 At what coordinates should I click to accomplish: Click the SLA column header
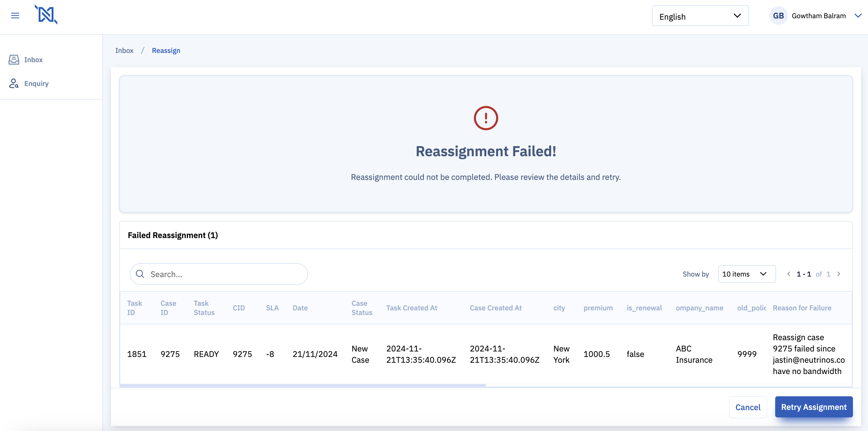click(x=272, y=308)
